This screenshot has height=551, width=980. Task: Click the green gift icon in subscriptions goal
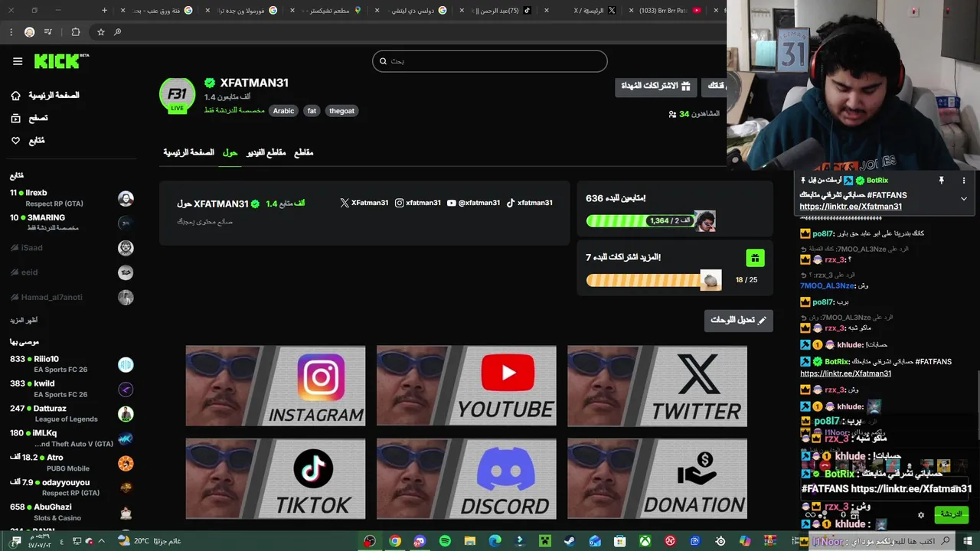pyautogui.click(x=755, y=258)
